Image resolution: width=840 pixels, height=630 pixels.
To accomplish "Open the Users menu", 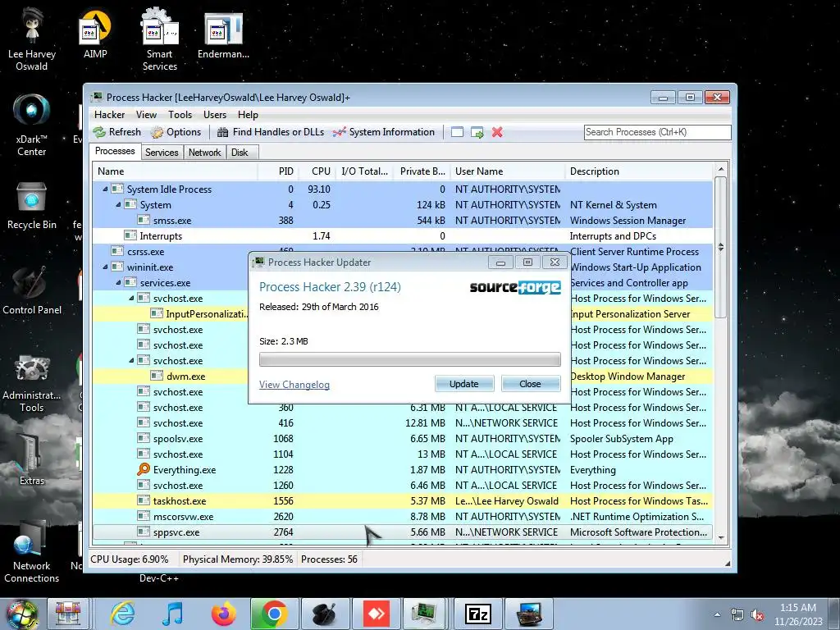I will (215, 115).
